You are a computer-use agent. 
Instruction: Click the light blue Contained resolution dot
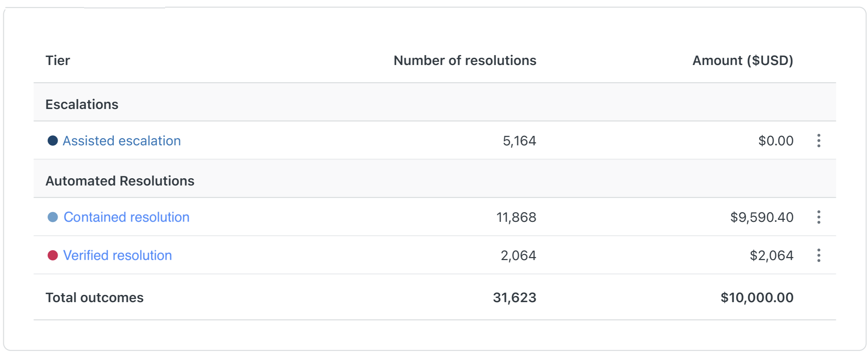[53, 217]
